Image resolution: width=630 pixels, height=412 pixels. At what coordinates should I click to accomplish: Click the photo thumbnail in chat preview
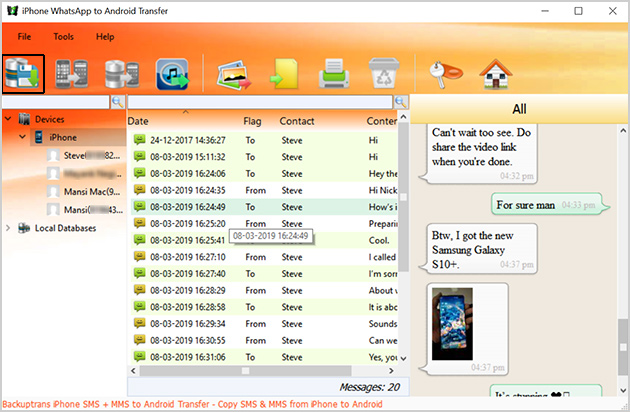[452, 324]
